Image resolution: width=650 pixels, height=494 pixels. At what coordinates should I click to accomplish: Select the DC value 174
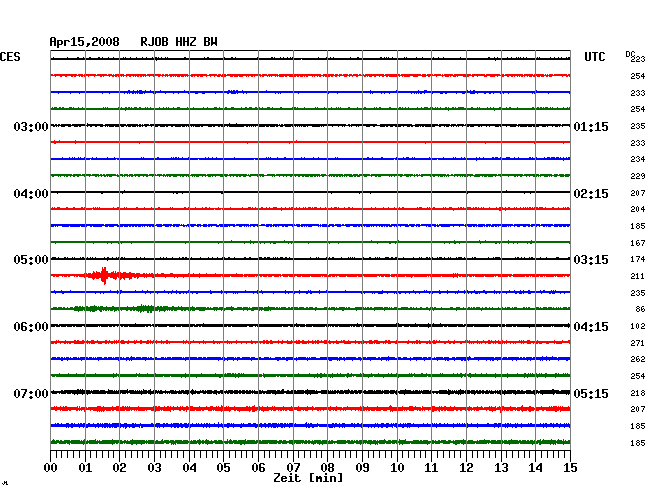638,259
